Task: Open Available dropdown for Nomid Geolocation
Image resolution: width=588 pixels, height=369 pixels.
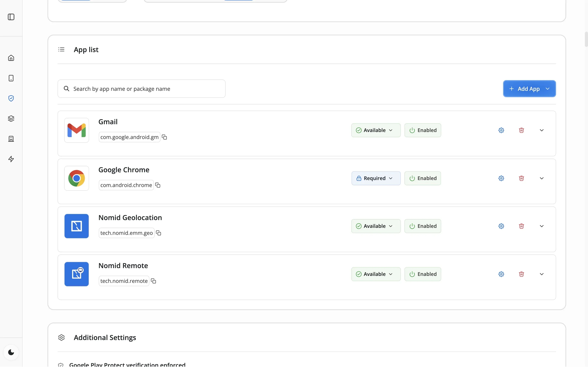Action: pos(376,226)
